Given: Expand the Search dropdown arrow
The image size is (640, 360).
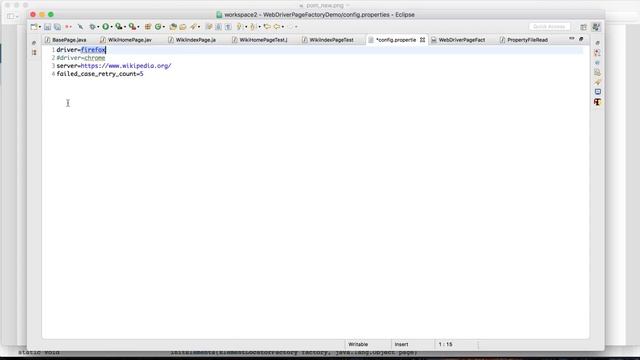Looking at the screenshot, I should tap(199, 27).
